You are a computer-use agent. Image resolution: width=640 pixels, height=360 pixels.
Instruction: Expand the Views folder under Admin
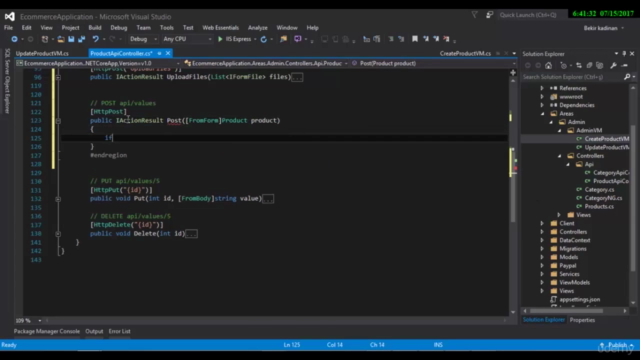click(559, 215)
